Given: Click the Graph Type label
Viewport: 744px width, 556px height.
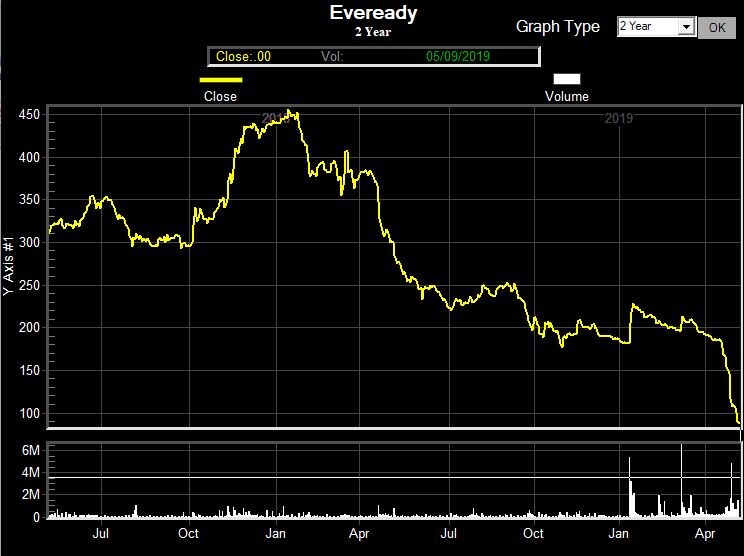Looking at the screenshot, I should point(557,27).
